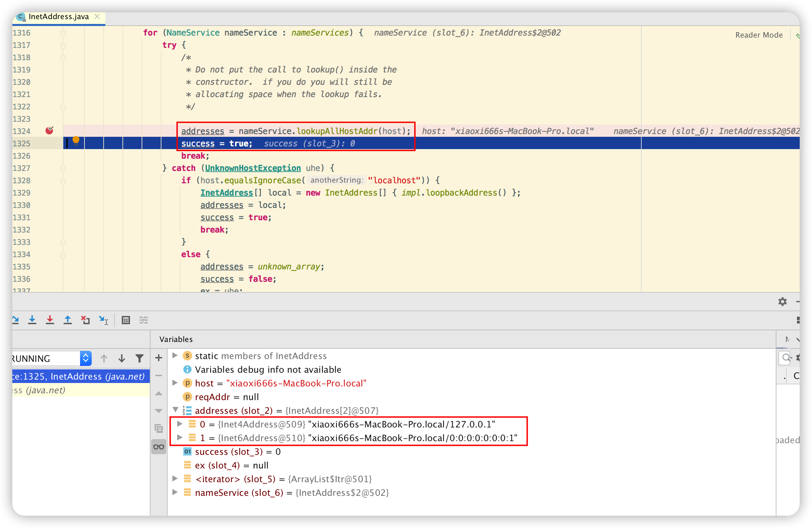The width and height of the screenshot is (812, 528).
Task: Click the Drop Frame icon
Action: 86,320
